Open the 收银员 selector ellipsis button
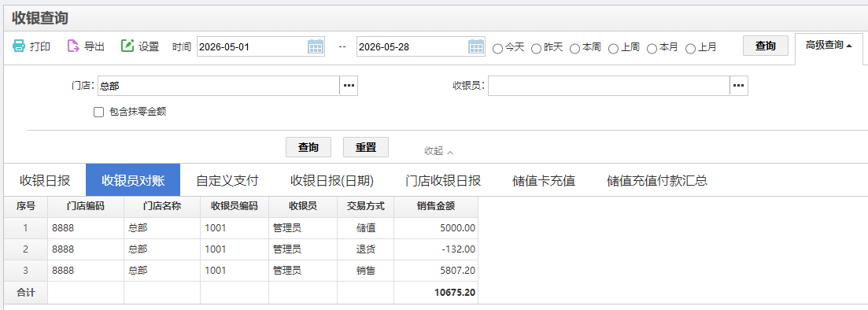 [x=739, y=85]
